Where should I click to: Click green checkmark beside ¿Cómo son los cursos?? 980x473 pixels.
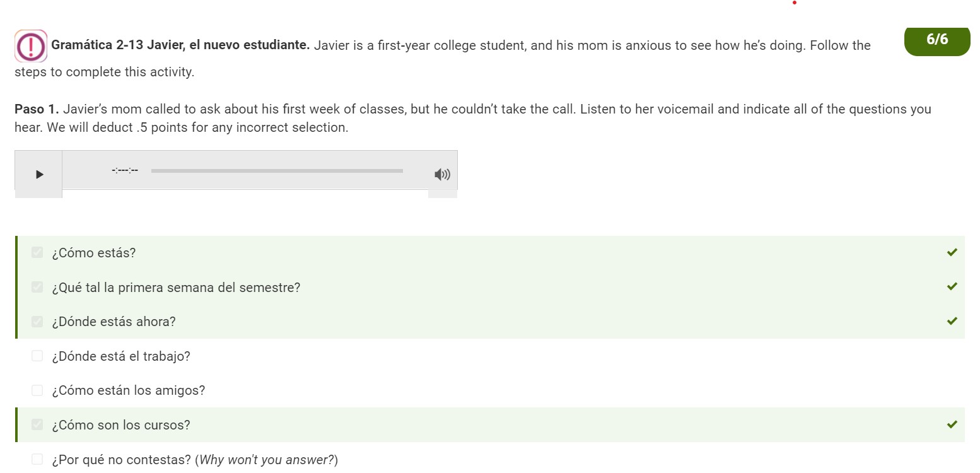(952, 424)
